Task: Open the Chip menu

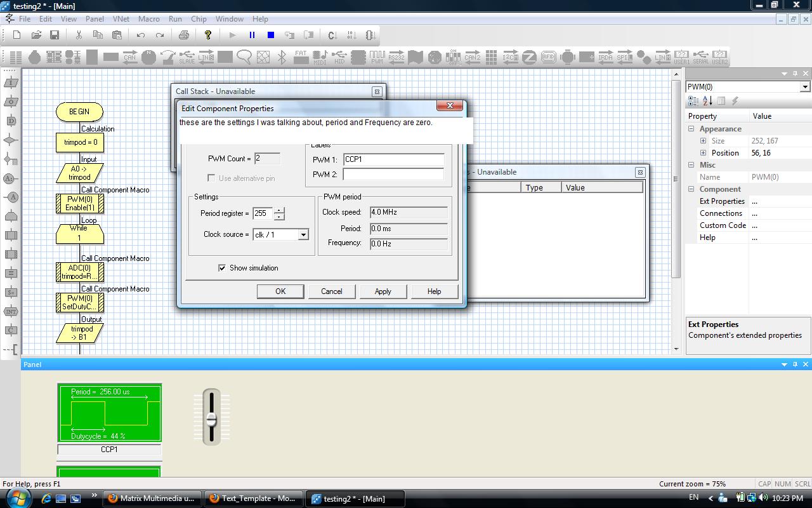Action: 199,19
